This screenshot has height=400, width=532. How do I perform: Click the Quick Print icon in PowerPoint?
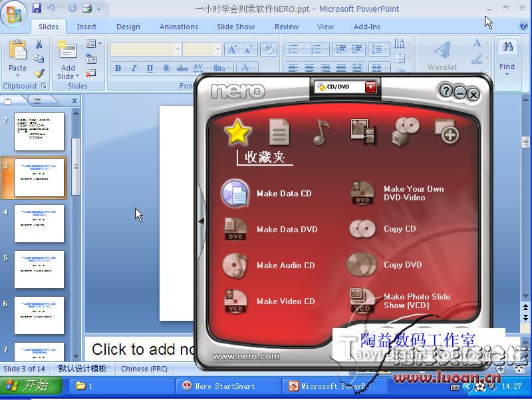87,8
